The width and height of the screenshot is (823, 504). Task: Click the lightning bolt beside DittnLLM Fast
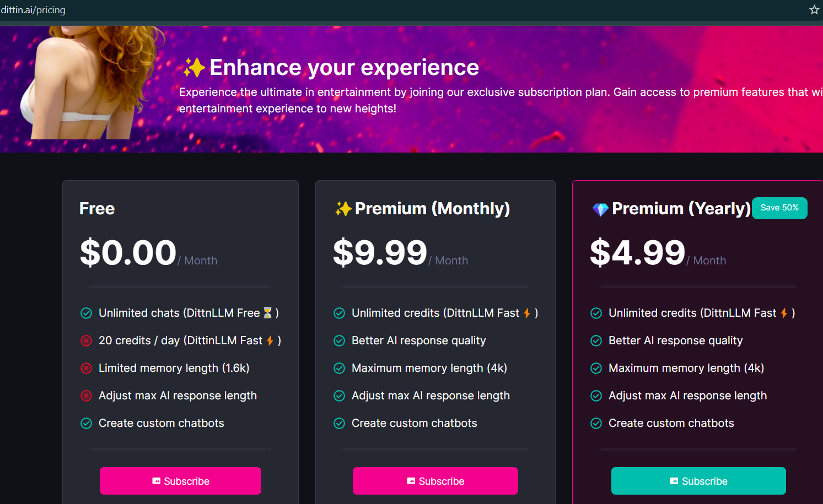pyautogui.click(x=269, y=340)
